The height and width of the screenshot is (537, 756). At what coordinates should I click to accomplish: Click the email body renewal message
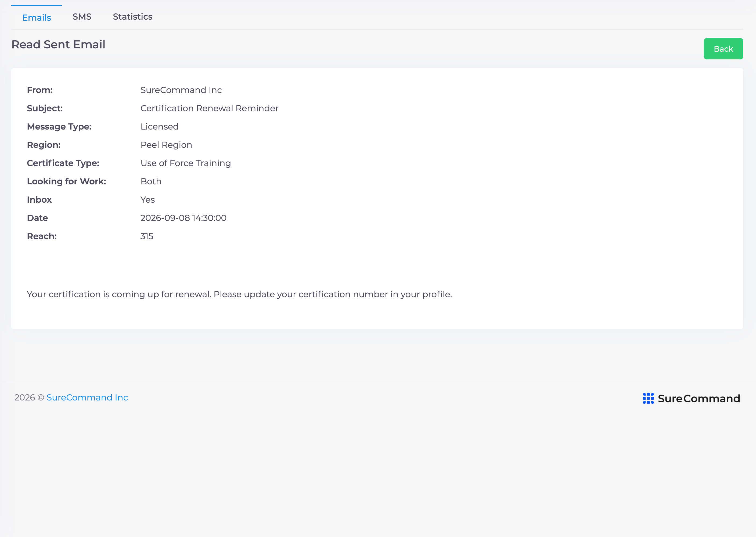point(239,294)
